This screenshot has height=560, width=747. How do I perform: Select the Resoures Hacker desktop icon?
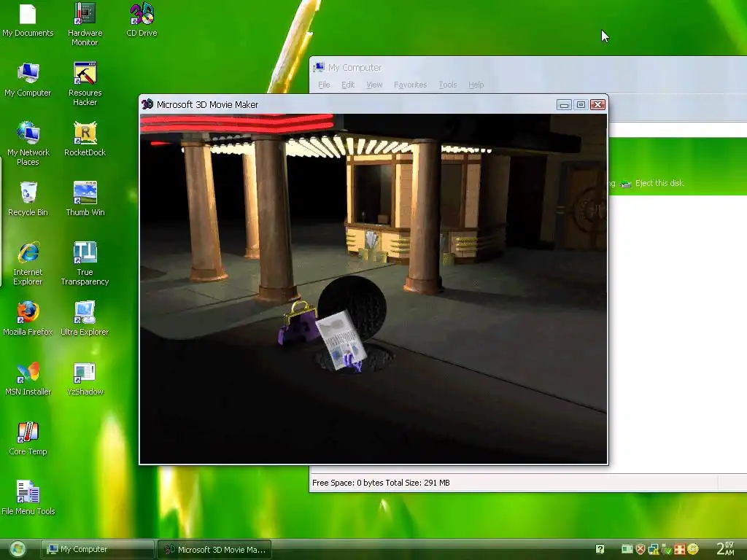coord(85,84)
